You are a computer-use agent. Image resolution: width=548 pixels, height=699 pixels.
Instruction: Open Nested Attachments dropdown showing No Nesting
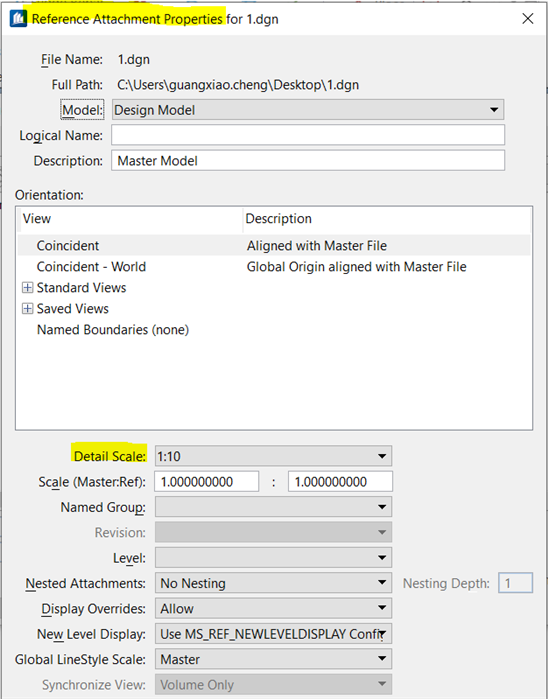click(x=273, y=583)
